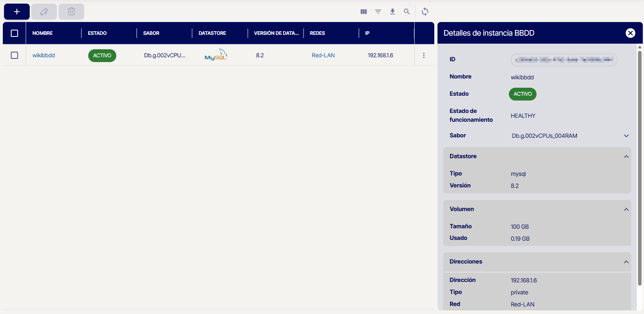Image resolution: width=644 pixels, height=314 pixels.
Task: Click the plus button to add instance
Action: click(17, 12)
